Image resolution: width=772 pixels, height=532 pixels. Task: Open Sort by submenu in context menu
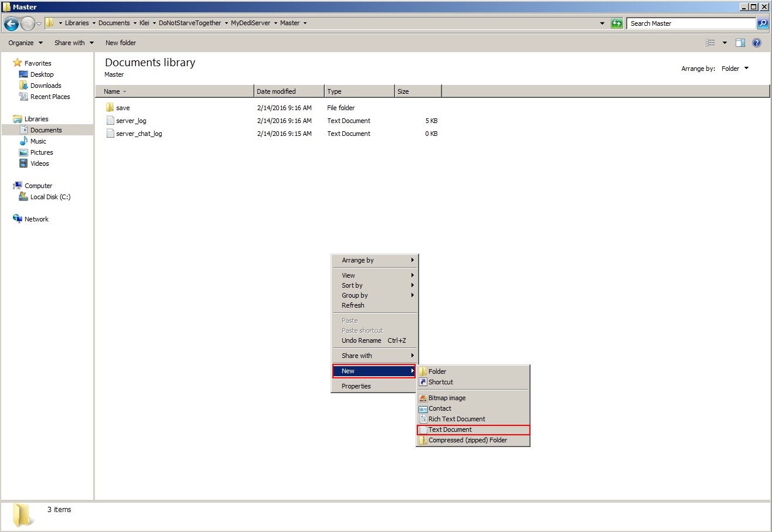[x=375, y=285]
